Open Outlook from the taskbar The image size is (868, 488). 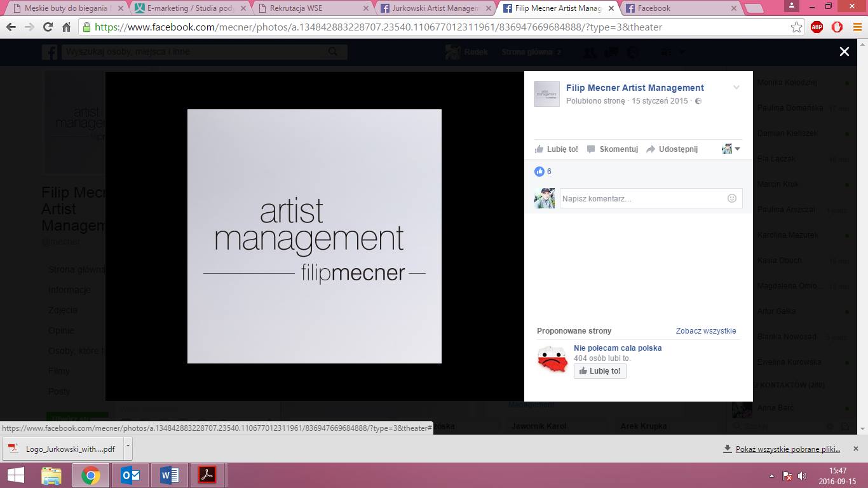(130, 475)
